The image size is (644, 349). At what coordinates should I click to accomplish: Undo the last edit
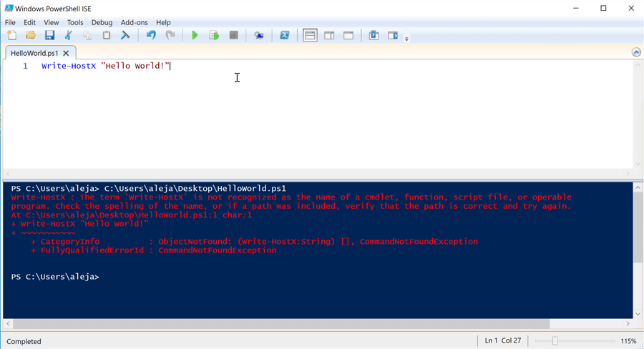click(151, 35)
